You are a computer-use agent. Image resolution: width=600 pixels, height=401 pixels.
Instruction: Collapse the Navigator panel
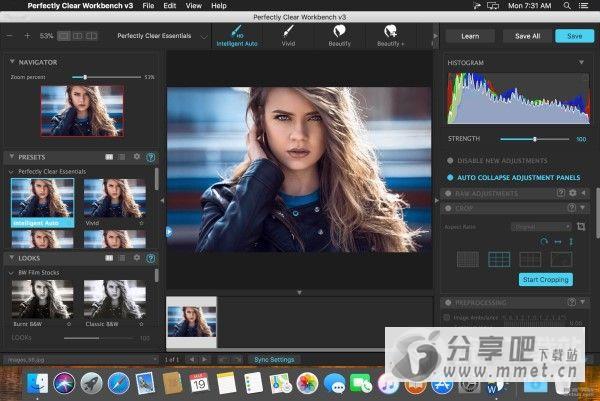point(12,61)
